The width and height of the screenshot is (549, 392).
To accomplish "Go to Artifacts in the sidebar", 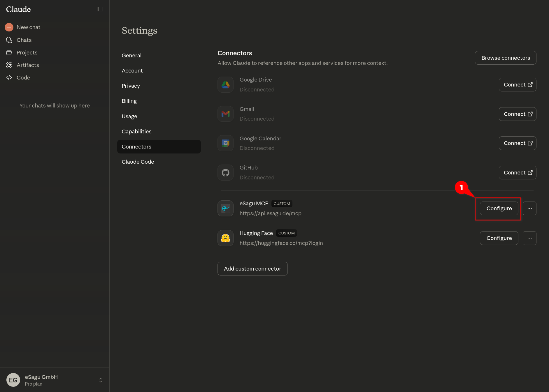I will point(28,65).
